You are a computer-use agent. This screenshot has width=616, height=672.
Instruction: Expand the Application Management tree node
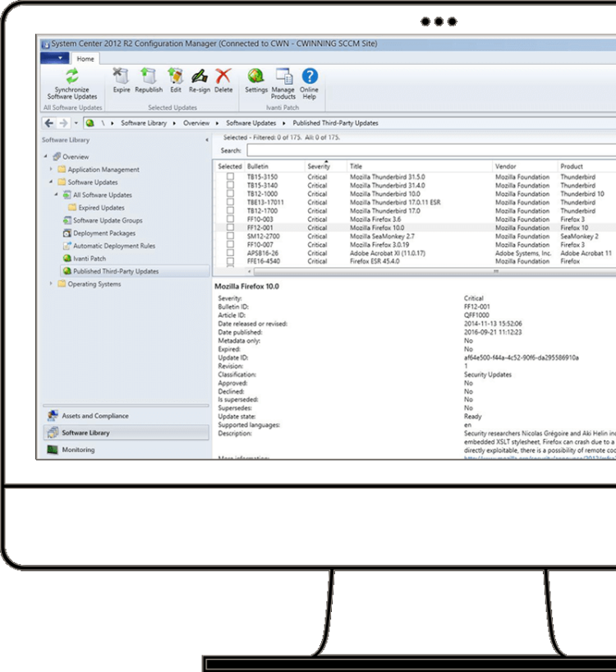pos(51,169)
